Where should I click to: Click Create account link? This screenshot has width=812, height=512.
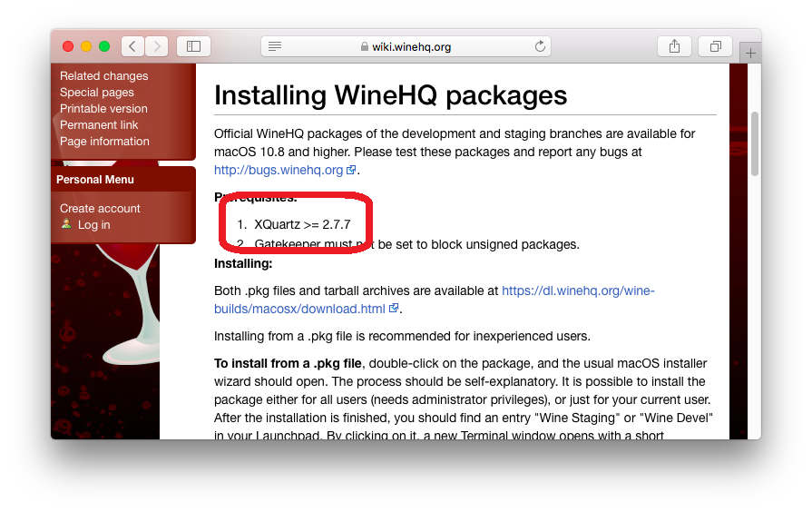100,208
